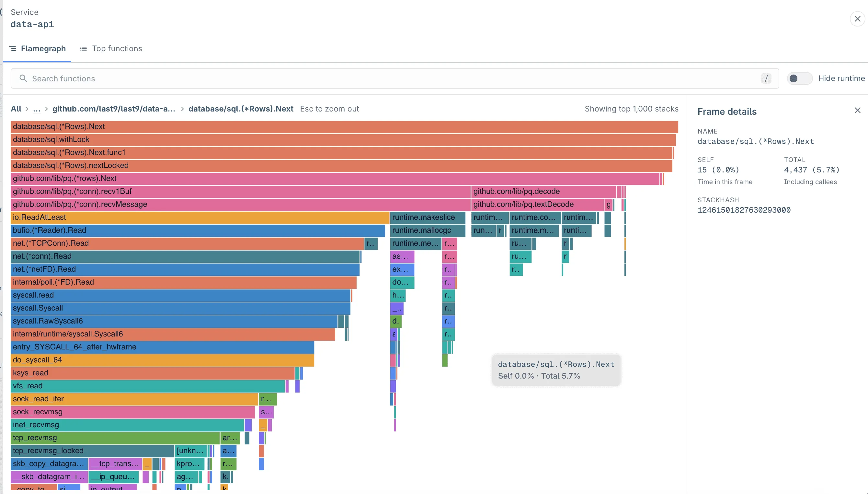
Task: Select the database/sql.withLock frame
Action: click(x=343, y=139)
